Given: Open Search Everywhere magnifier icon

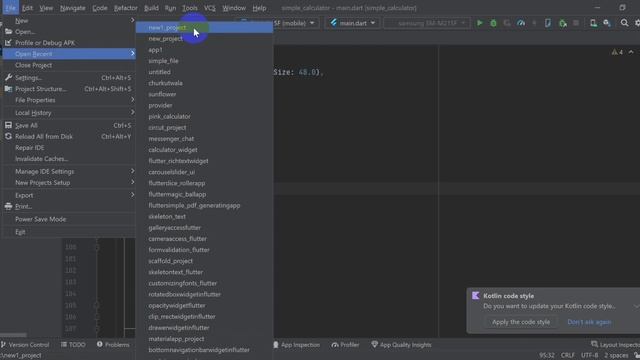Looking at the screenshot, I should (624, 23).
